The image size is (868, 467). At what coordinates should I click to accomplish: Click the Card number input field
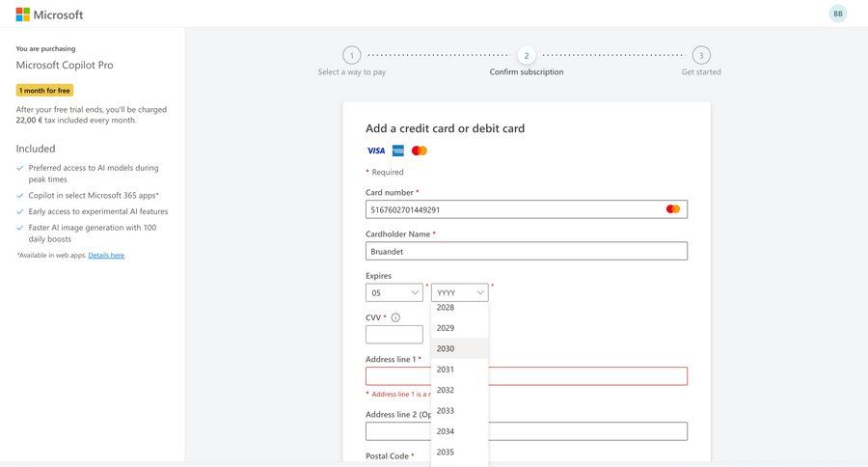click(x=527, y=209)
